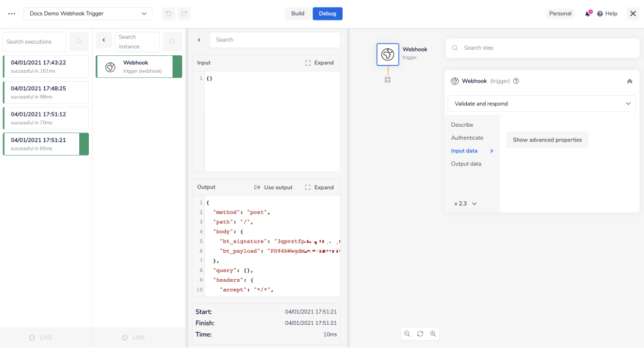
Task: Collapse the Webhook properties panel
Action: click(x=629, y=82)
